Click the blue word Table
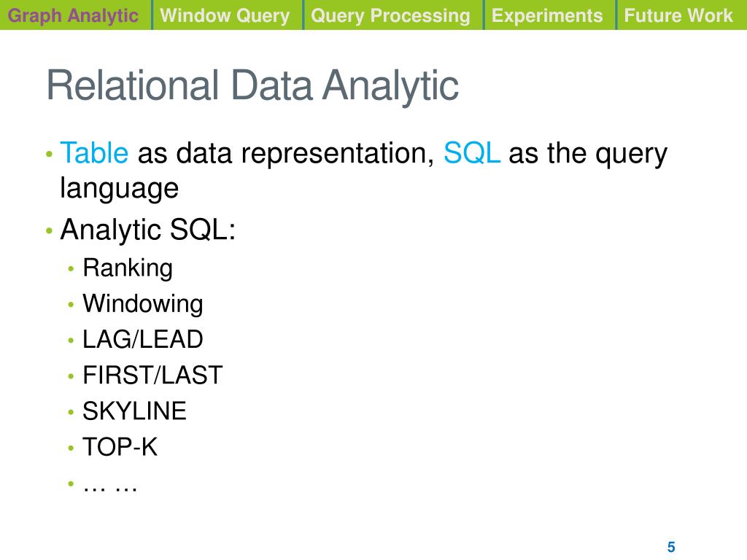747x560 pixels. coord(94,153)
